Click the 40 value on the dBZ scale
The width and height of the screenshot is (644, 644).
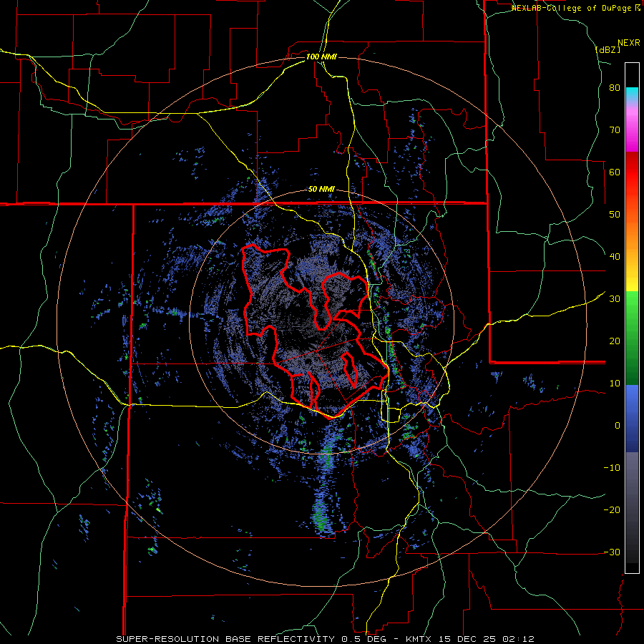(615, 257)
